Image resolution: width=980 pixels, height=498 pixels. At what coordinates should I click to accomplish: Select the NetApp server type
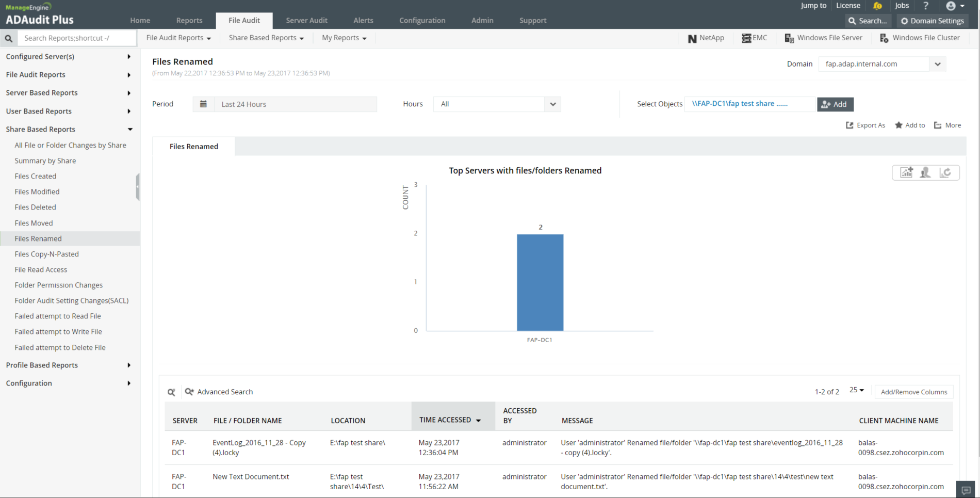pyautogui.click(x=706, y=38)
